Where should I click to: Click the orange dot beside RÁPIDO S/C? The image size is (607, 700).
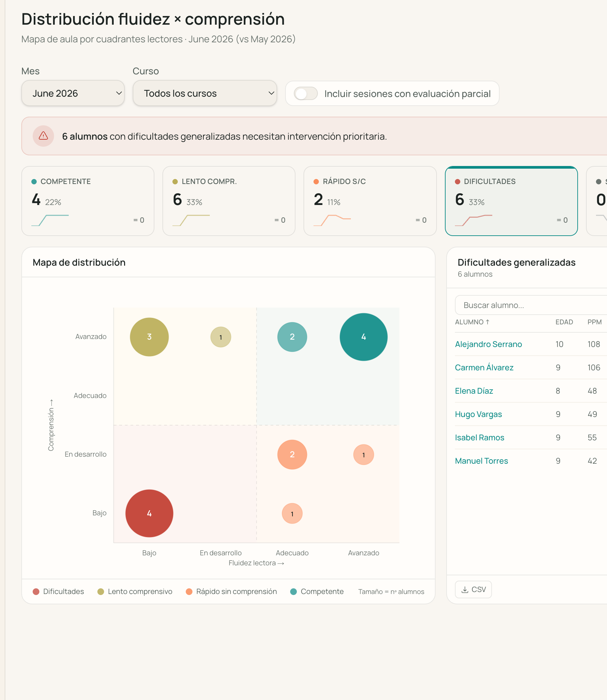(316, 182)
